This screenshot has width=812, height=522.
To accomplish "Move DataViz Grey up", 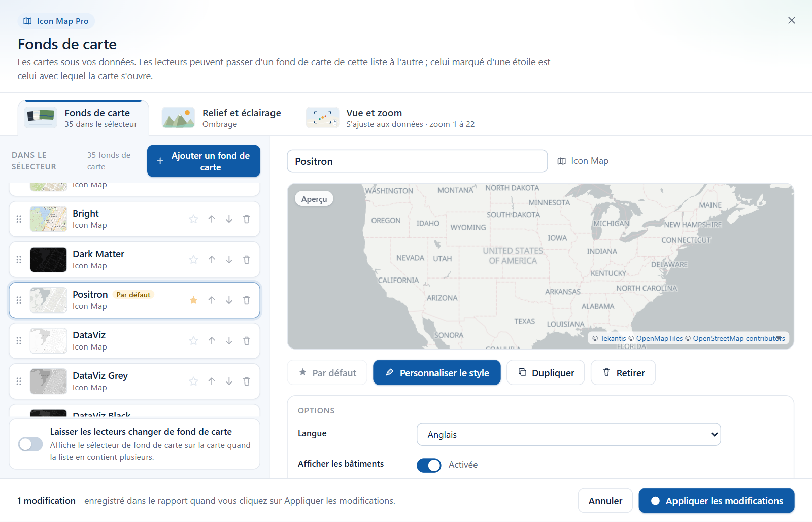I will (212, 381).
